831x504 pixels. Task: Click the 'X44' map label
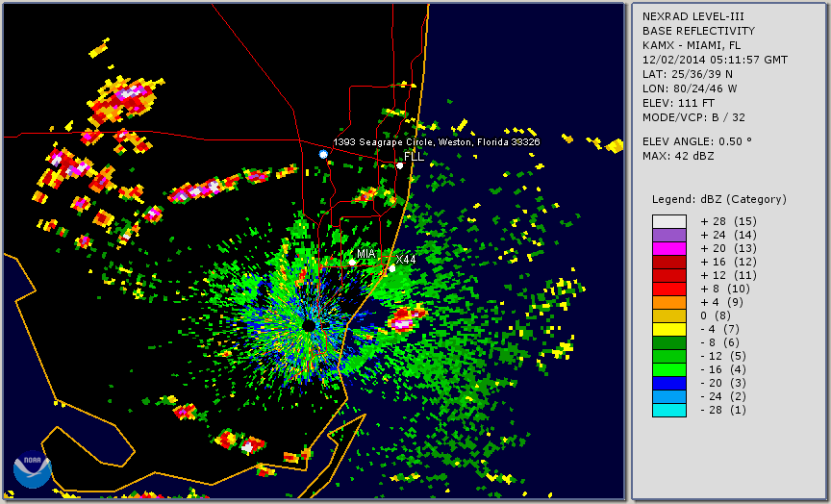406,259
